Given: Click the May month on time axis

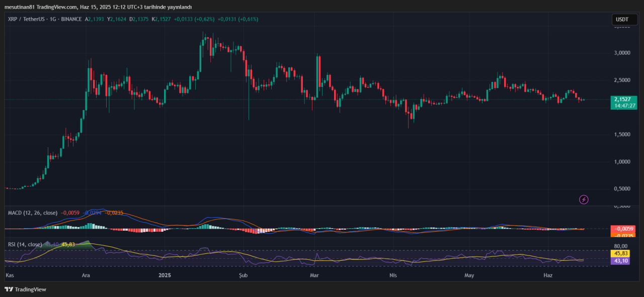Looking at the screenshot, I should click(469, 275).
